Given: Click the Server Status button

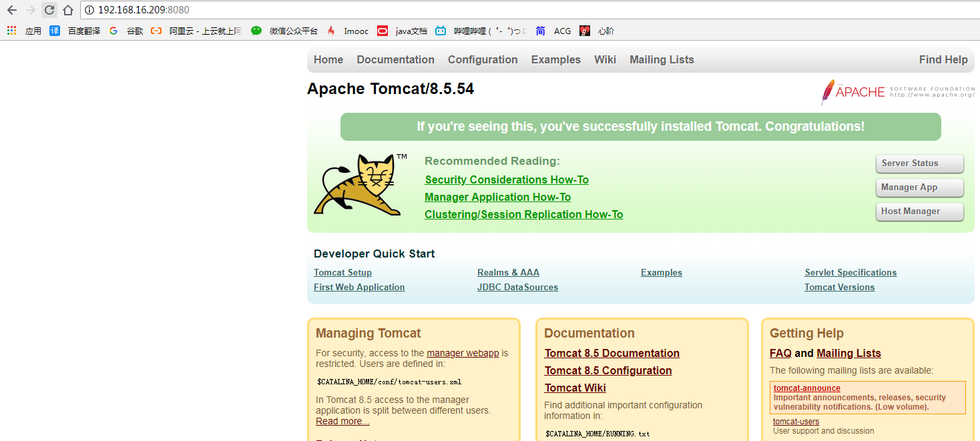Looking at the screenshot, I should [x=920, y=163].
